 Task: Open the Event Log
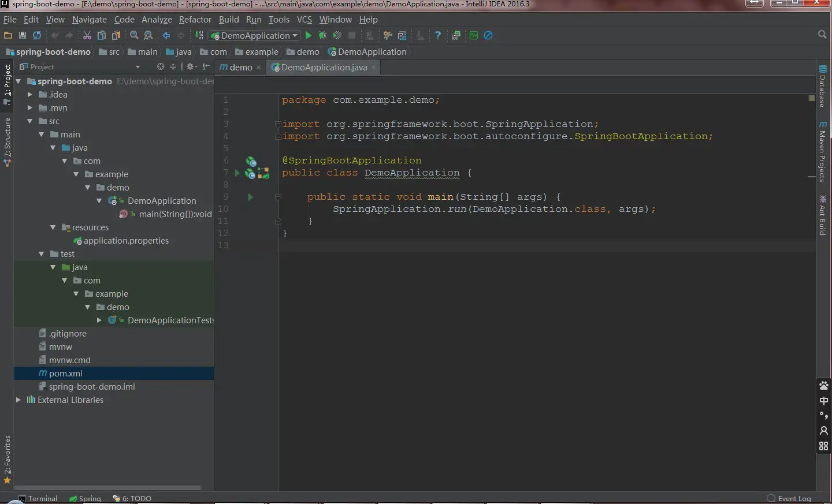click(789, 498)
